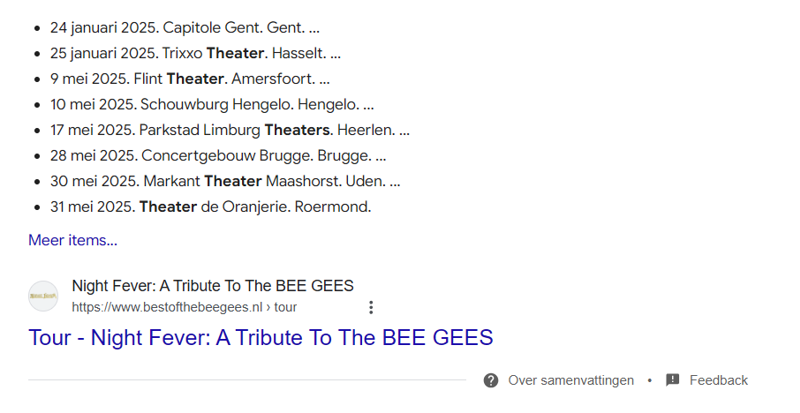Select the Markant Theater Maashorst entry
The height and width of the screenshot is (413, 800).
click(225, 182)
